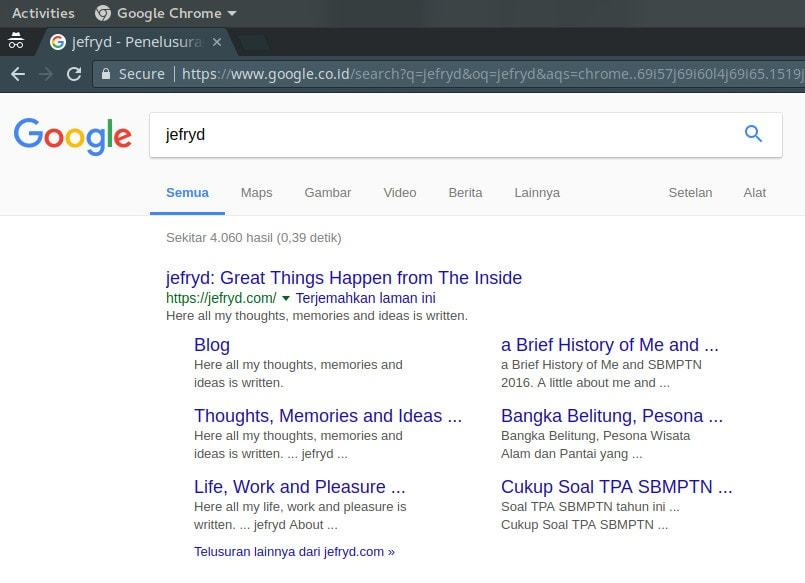The height and width of the screenshot is (583, 805).
Task: Switch to the Gambar tab
Action: tap(328, 193)
